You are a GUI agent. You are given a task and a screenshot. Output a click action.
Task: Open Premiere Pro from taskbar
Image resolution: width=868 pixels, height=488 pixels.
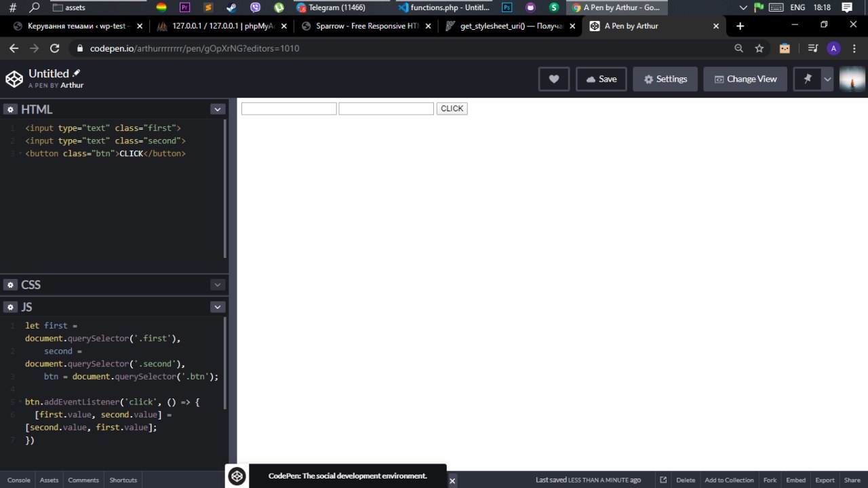[185, 7]
